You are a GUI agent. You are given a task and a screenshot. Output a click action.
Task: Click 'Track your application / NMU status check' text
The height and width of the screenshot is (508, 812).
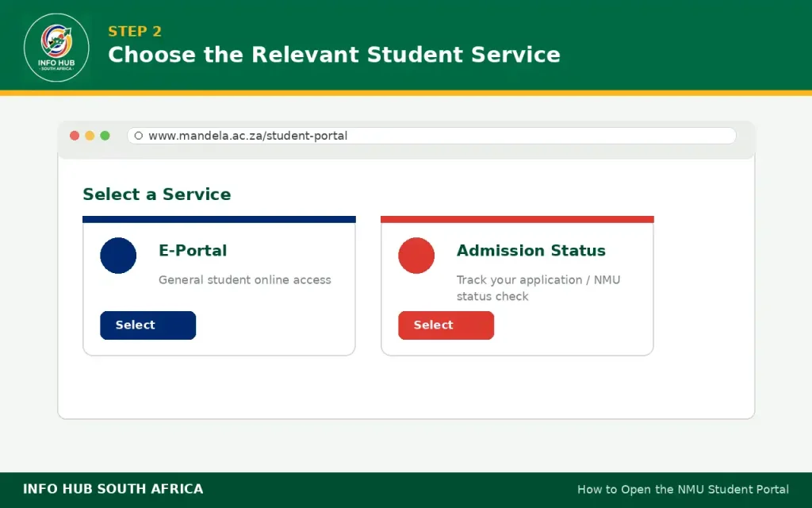tap(538, 287)
